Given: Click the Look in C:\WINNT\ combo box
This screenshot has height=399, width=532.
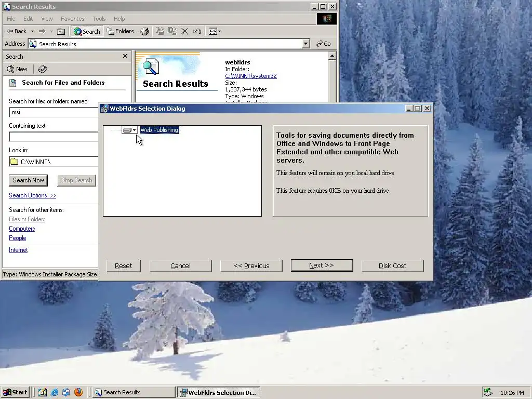Looking at the screenshot, I should (54, 162).
